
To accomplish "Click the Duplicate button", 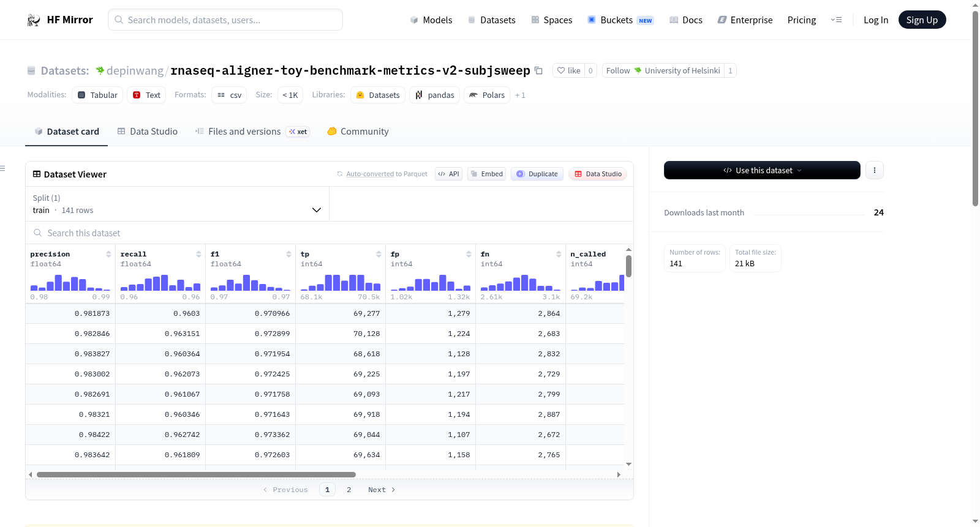I will [x=537, y=174].
